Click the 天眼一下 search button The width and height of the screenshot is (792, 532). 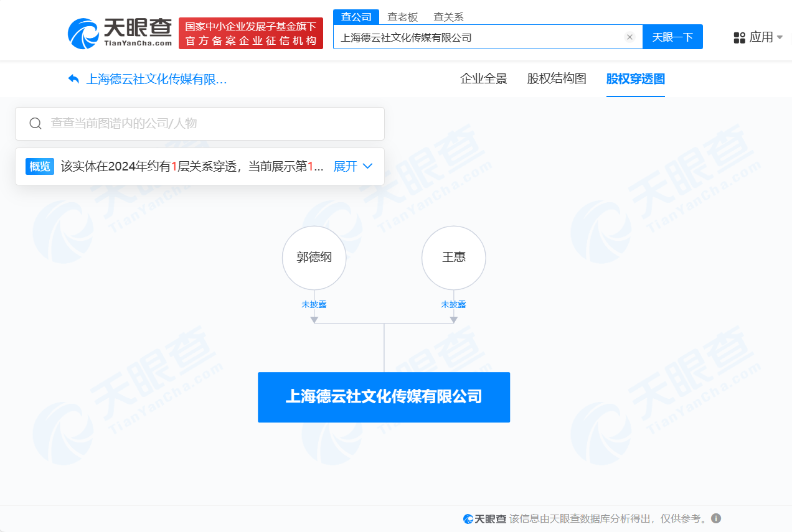tap(672, 37)
